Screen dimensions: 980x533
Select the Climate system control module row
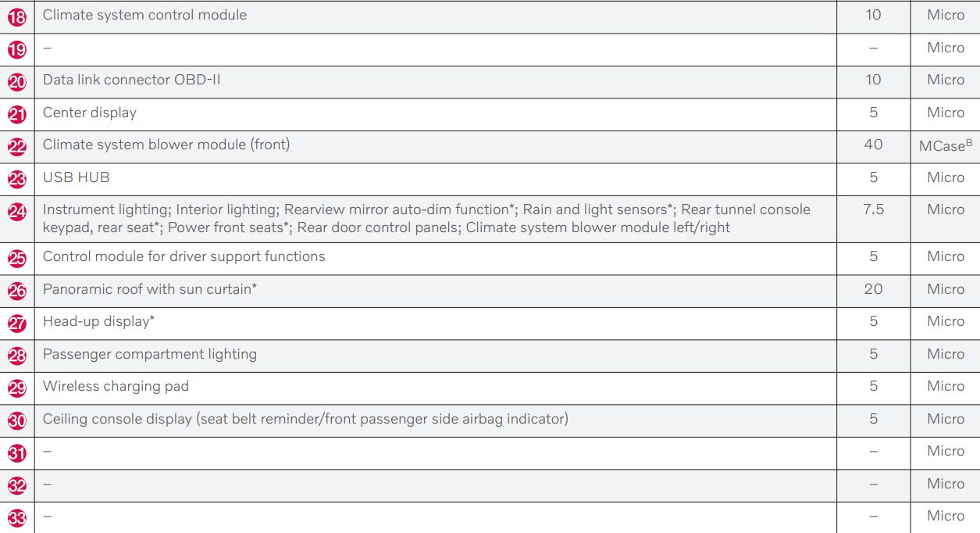144,15
